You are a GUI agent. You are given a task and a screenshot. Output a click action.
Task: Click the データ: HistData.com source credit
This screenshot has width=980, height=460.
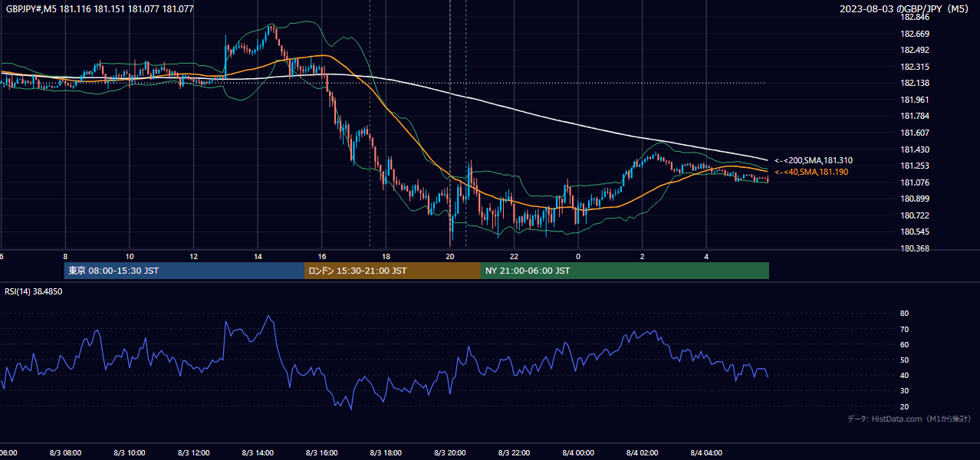tap(909, 419)
